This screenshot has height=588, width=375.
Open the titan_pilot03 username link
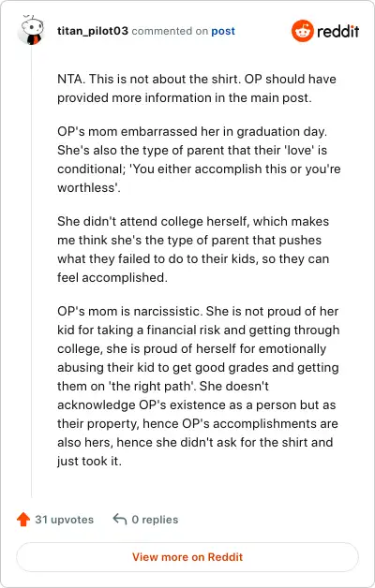click(93, 31)
